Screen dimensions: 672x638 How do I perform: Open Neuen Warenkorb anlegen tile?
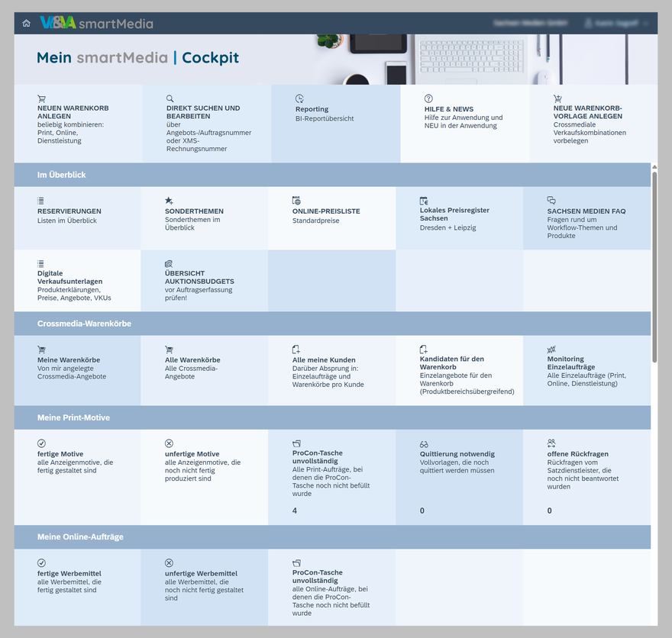click(x=78, y=124)
